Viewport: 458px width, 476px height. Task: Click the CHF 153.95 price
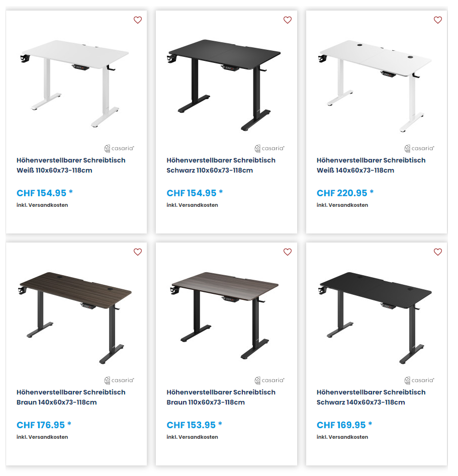click(x=195, y=425)
